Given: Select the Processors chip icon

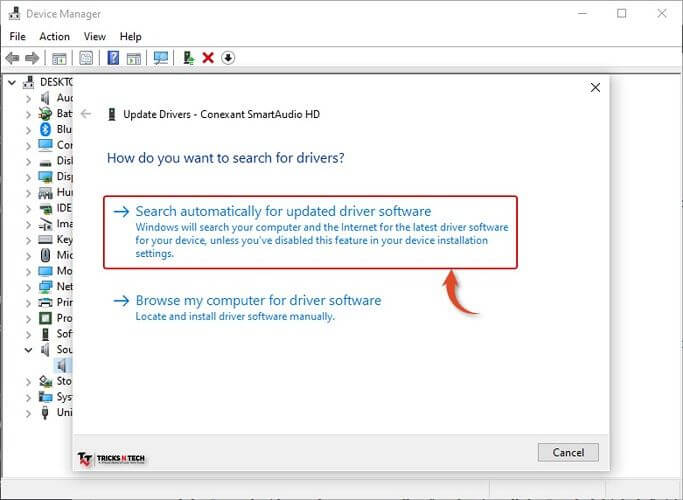Looking at the screenshot, I should coord(45,318).
